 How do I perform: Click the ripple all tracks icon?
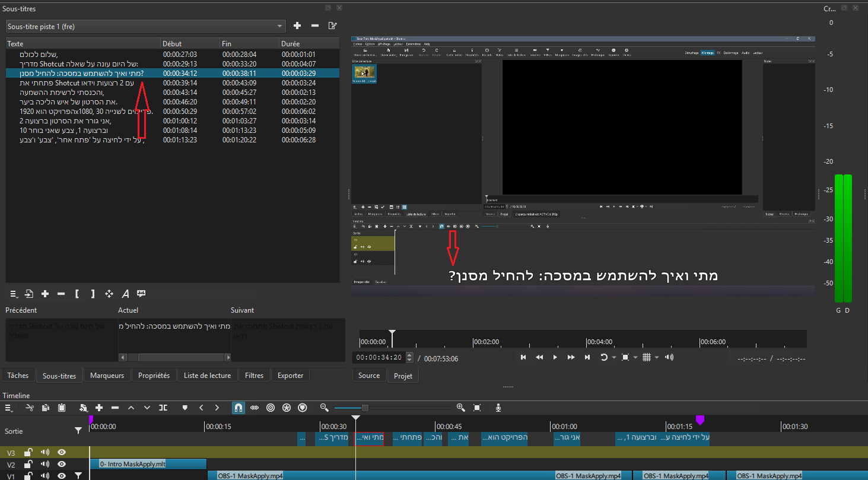[x=287, y=408]
